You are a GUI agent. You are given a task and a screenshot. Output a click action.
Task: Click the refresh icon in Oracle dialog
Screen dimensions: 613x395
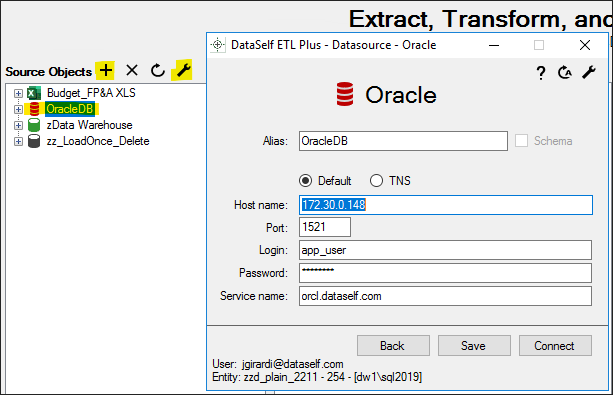click(x=565, y=72)
